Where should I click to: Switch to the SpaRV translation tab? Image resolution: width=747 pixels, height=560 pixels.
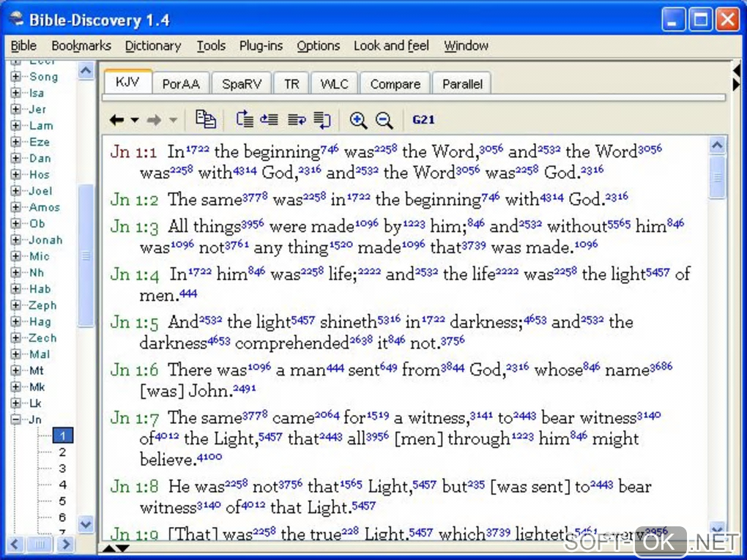point(242,84)
